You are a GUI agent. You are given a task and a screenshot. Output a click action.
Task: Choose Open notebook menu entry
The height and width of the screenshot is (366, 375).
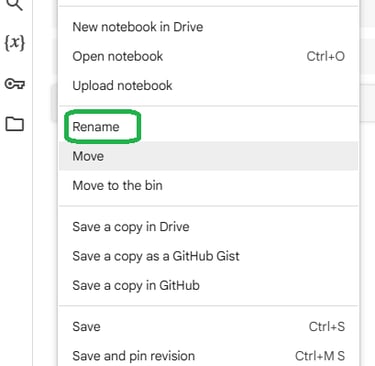(x=208, y=56)
